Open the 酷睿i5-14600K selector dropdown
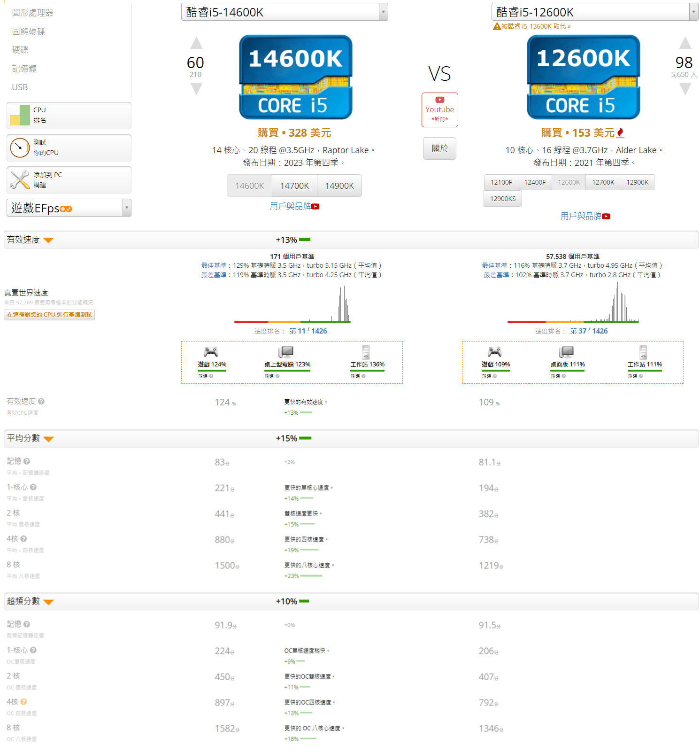This screenshot has width=700, height=753. (285, 12)
